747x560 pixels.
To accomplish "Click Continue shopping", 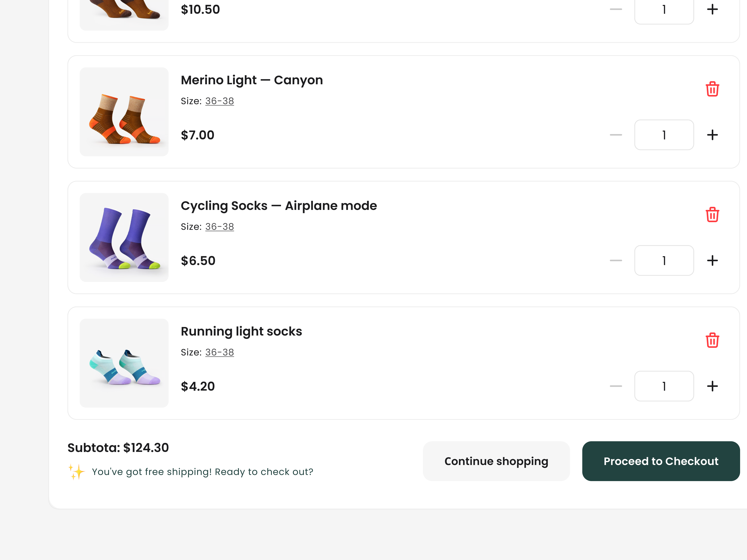I will [496, 461].
